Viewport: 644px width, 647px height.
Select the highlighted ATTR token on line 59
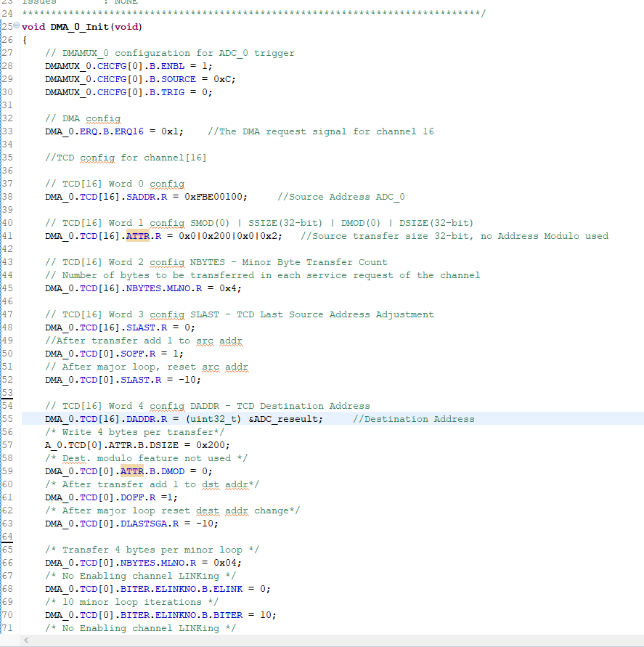(x=131, y=471)
